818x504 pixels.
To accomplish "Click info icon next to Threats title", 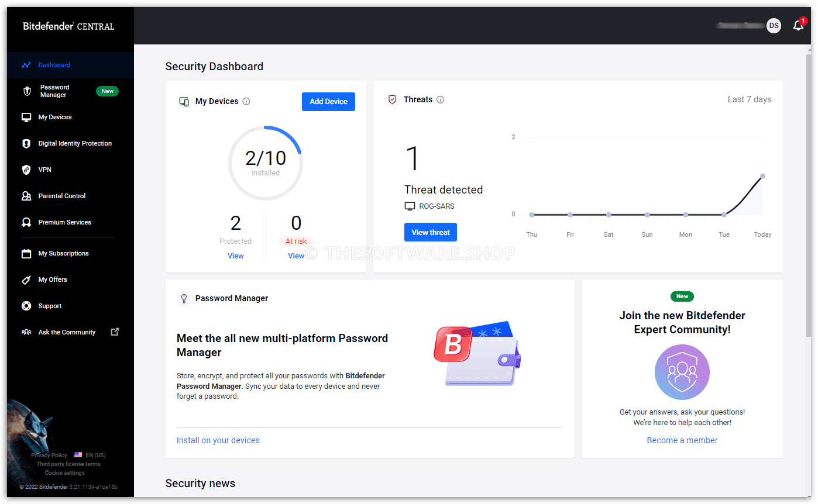I will [x=441, y=99].
